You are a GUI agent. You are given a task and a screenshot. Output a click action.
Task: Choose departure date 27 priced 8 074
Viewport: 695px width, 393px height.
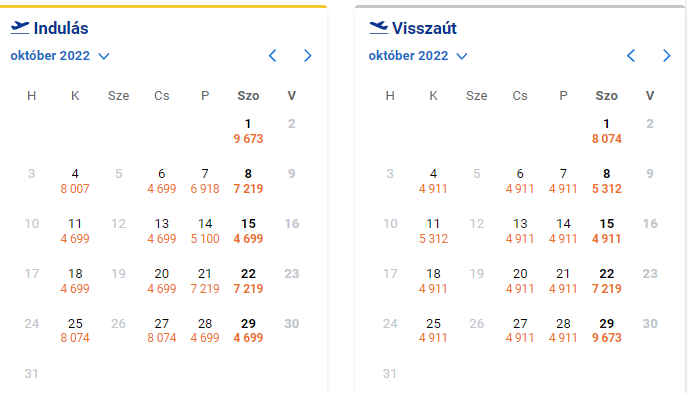click(162, 331)
